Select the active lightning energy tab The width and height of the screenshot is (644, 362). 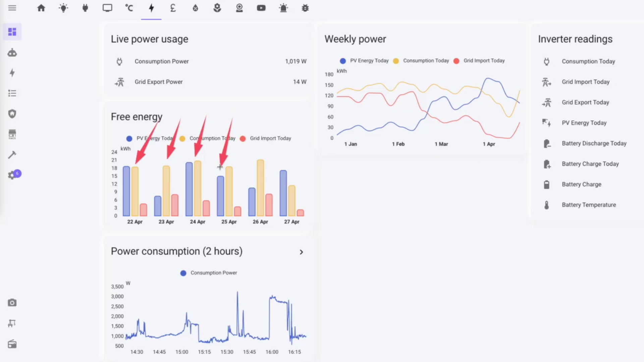[151, 8]
